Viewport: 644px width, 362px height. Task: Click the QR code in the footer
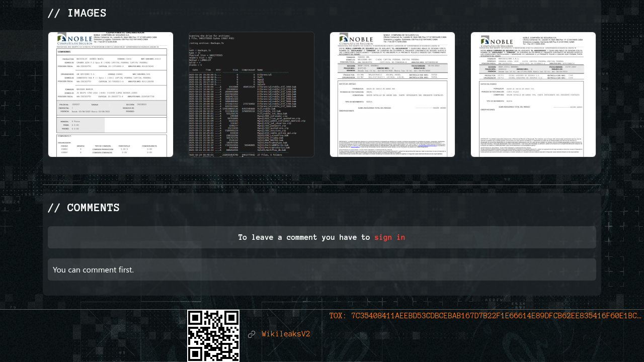pos(213,335)
